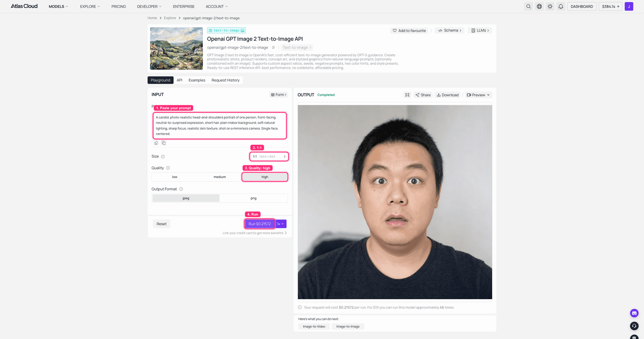Open the MODELS menu
Screen dimensions: 644x339
[58, 6]
